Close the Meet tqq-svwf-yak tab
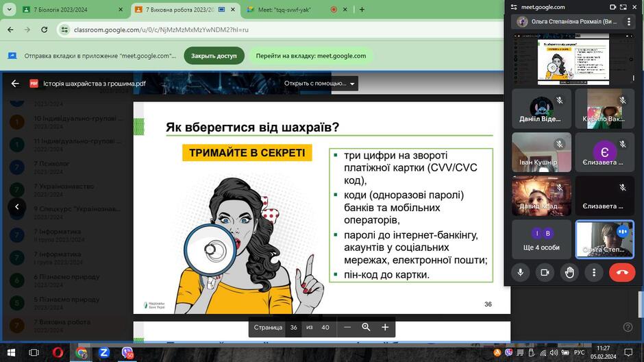 click(x=345, y=10)
